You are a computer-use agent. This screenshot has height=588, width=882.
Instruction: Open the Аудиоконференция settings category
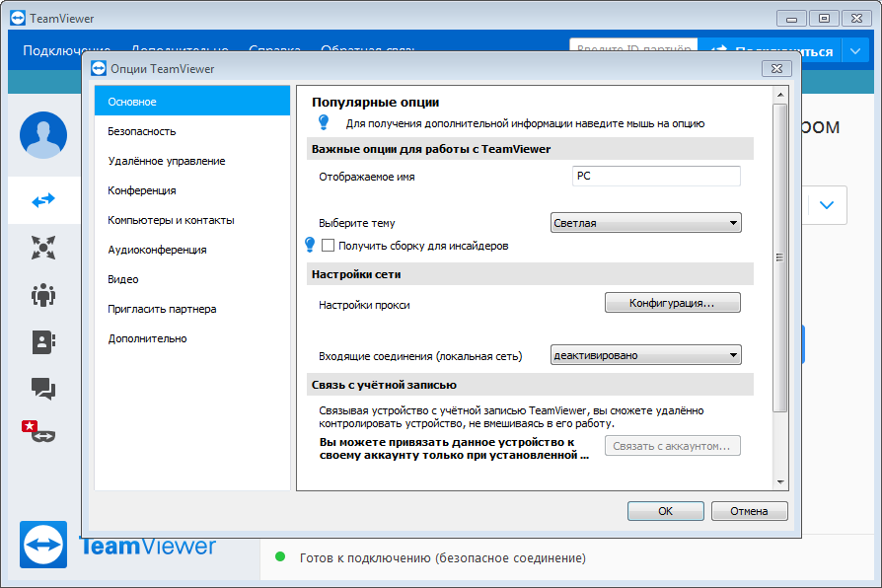(x=157, y=250)
